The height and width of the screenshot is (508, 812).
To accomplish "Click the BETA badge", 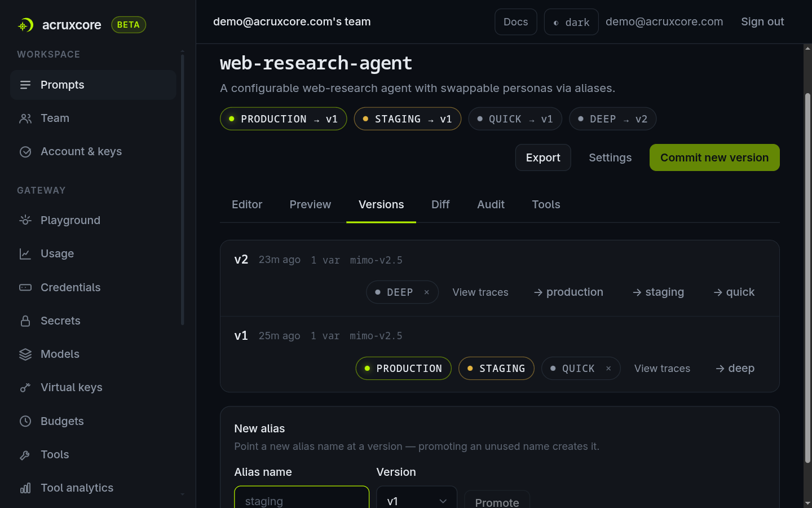I will tap(129, 25).
